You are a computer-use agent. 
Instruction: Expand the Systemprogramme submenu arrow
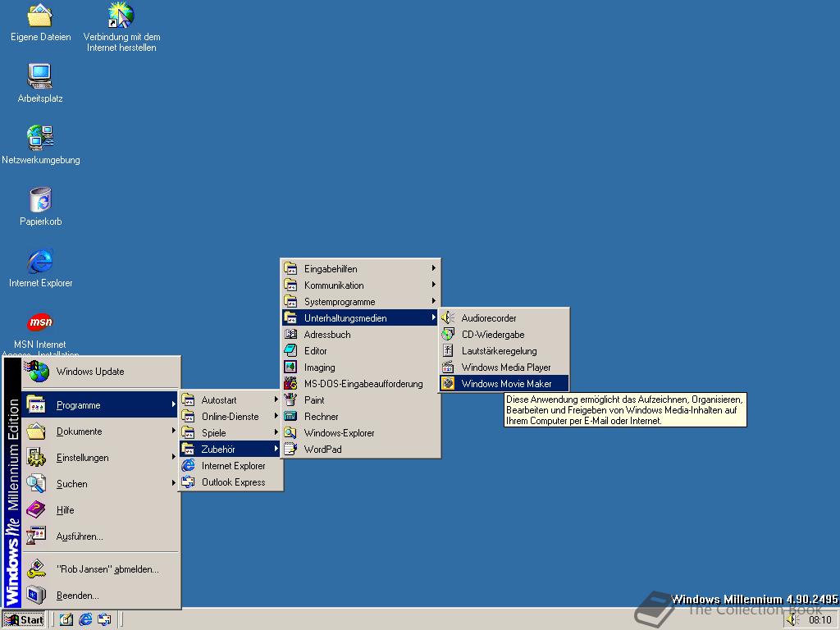pyautogui.click(x=434, y=302)
